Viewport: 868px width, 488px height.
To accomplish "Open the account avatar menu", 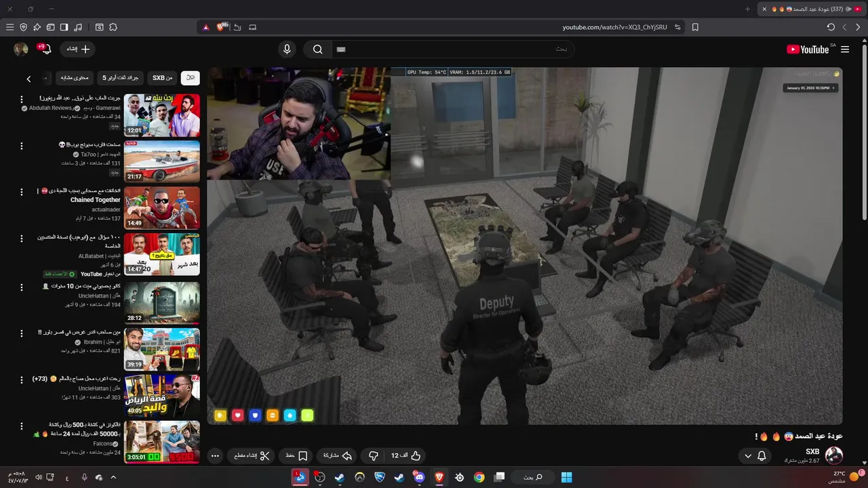I will point(21,49).
